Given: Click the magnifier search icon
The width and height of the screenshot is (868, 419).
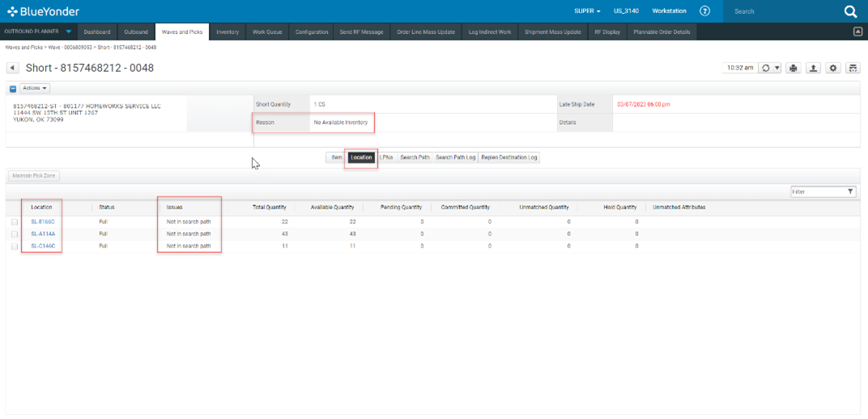Looking at the screenshot, I should tap(850, 11).
